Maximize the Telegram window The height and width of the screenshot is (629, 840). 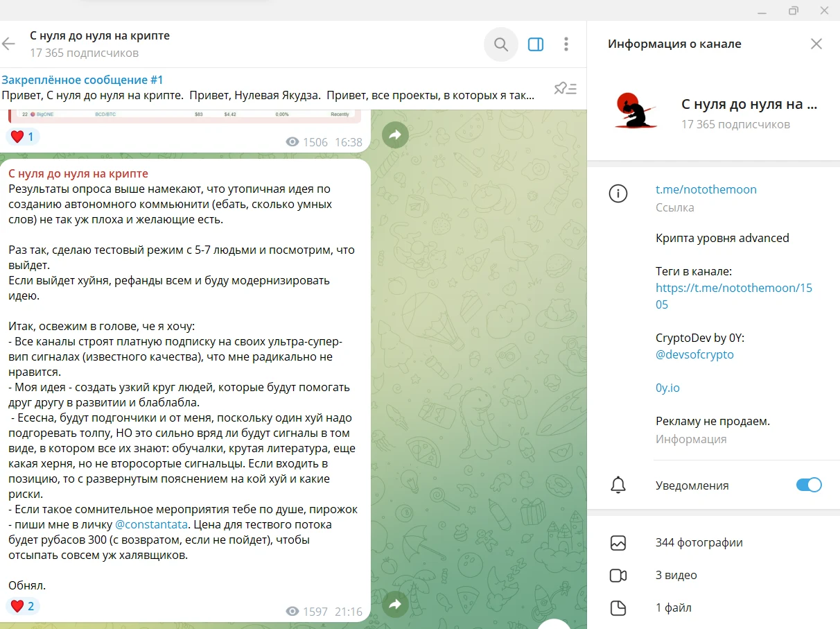(x=794, y=10)
